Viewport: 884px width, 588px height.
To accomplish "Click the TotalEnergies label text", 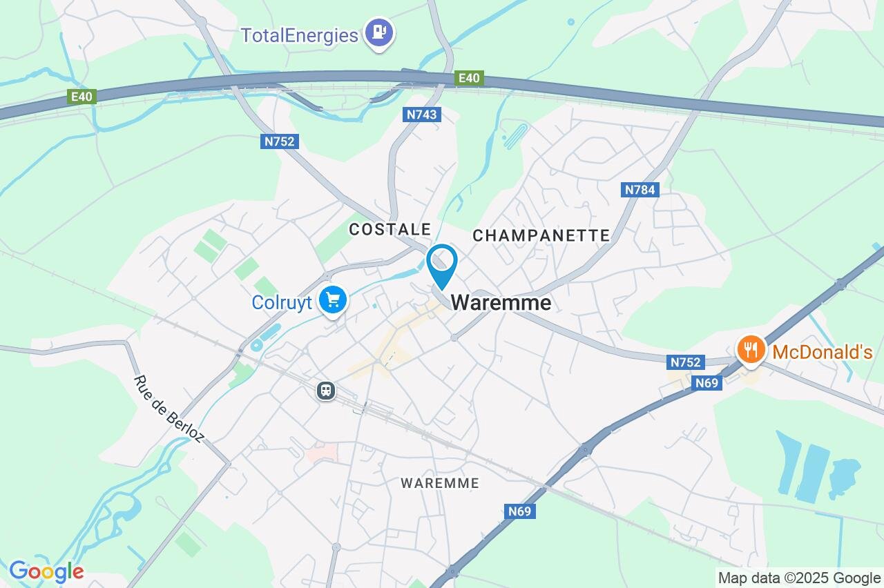I will (300, 35).
